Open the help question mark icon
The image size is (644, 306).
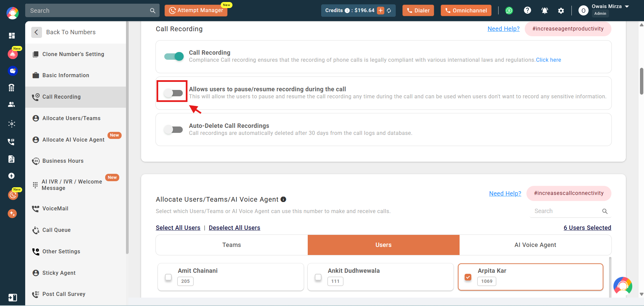coord(527,10)
